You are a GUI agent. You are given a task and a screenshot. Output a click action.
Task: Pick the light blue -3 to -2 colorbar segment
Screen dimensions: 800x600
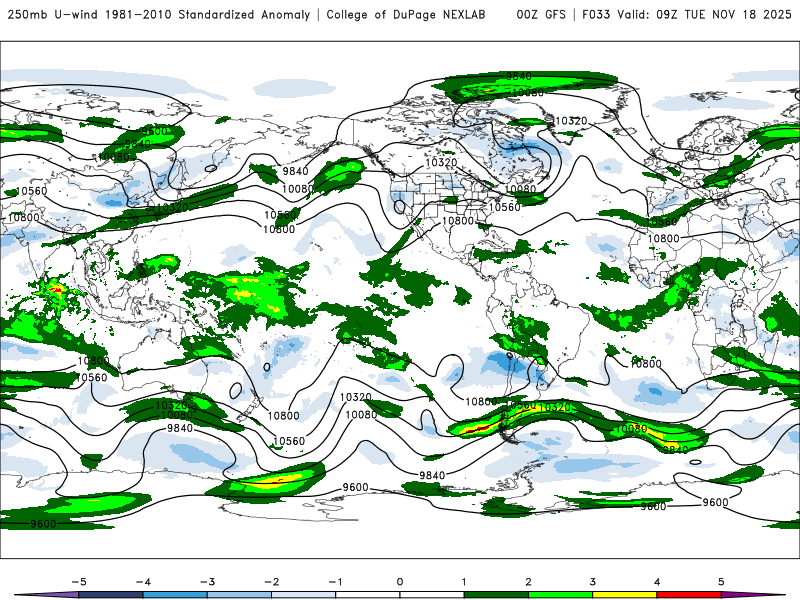239,595
